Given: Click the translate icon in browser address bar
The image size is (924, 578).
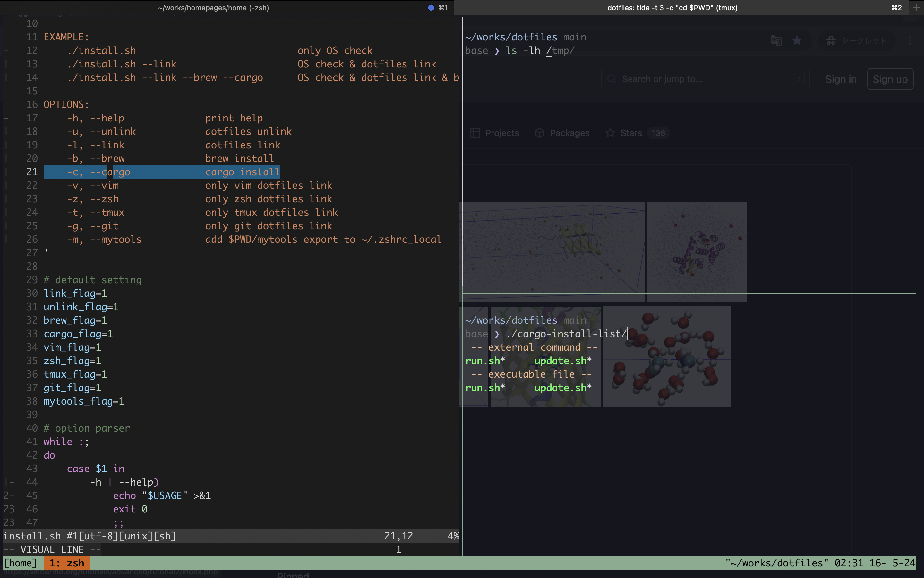Looking at the screenshot, I should pyautogui.click(x=776, y=40).
